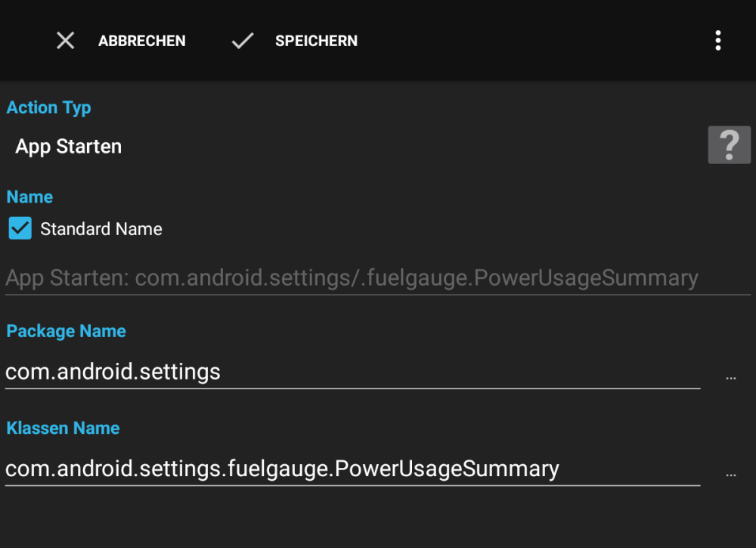
Task: Click the SPEICHERN button
Action: tap(316, 40)
